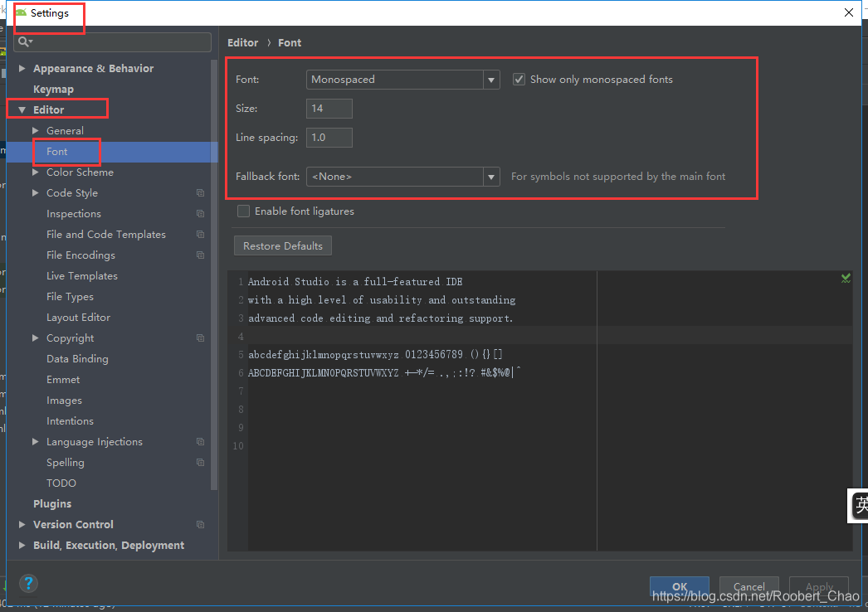
Task: Open Emmet settings
Action: coord(63,380)
